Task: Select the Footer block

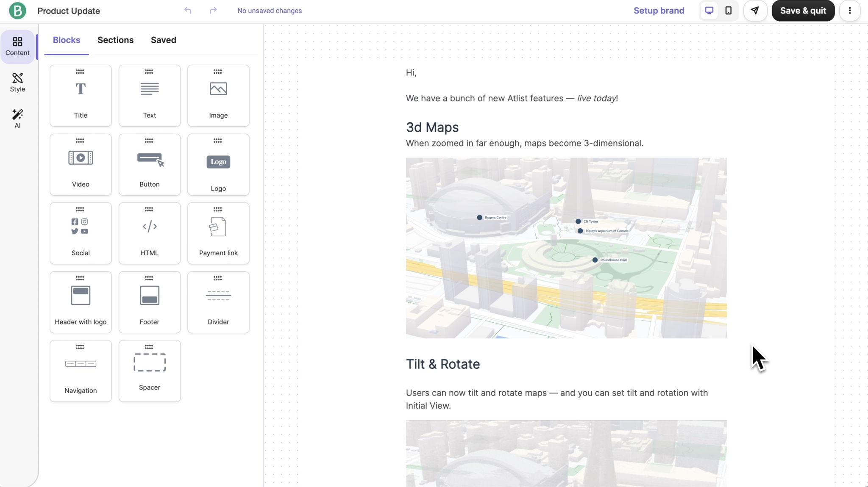Action: pyautogui.click(x=150, y=302)
